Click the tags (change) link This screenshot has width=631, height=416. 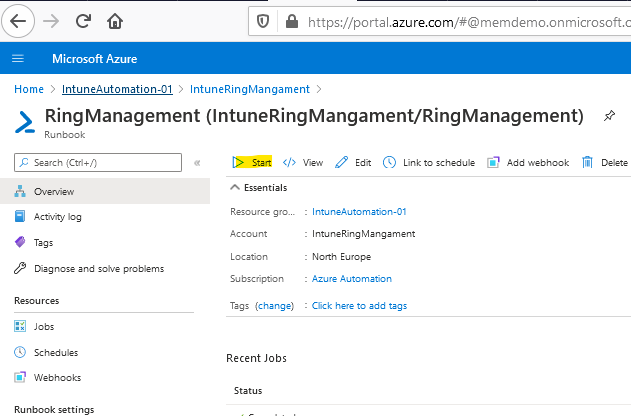click(274, 306)
